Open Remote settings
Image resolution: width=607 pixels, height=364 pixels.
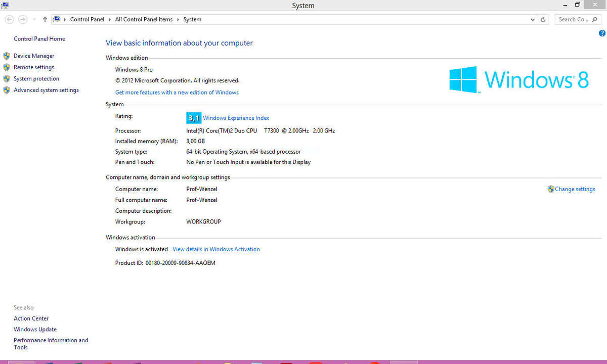(x=34, y=67)
